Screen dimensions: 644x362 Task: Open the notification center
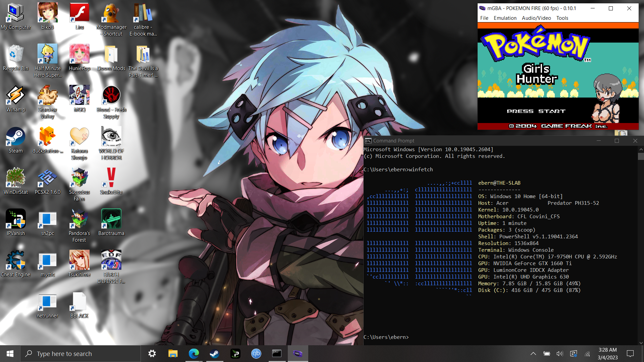630,354
